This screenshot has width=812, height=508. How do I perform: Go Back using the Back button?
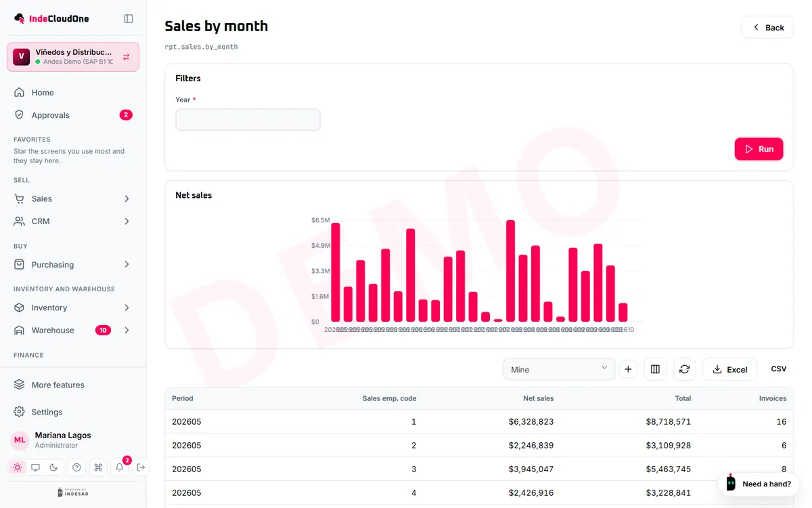click(x=767, y=27)
